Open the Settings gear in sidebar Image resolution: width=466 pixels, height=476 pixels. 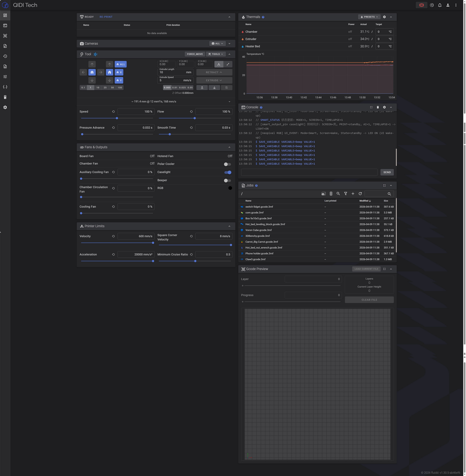5,107
